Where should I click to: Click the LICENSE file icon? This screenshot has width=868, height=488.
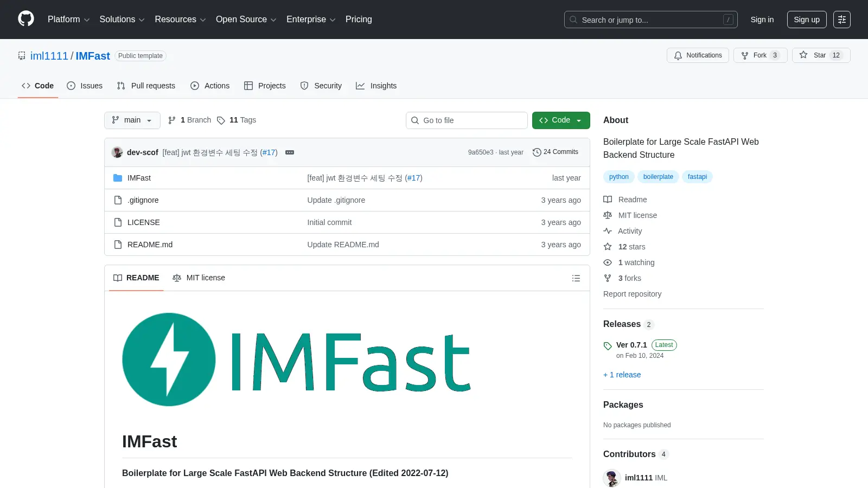[118, 222]
